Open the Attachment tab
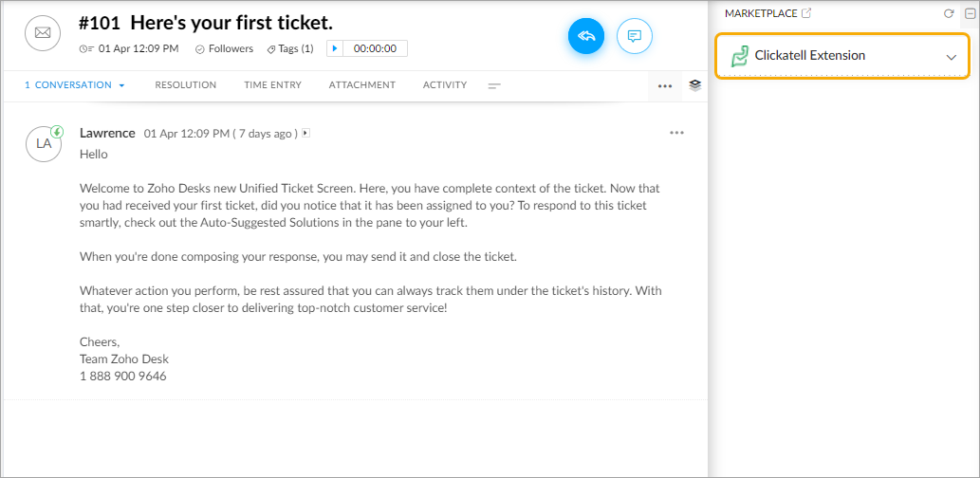 361,85
